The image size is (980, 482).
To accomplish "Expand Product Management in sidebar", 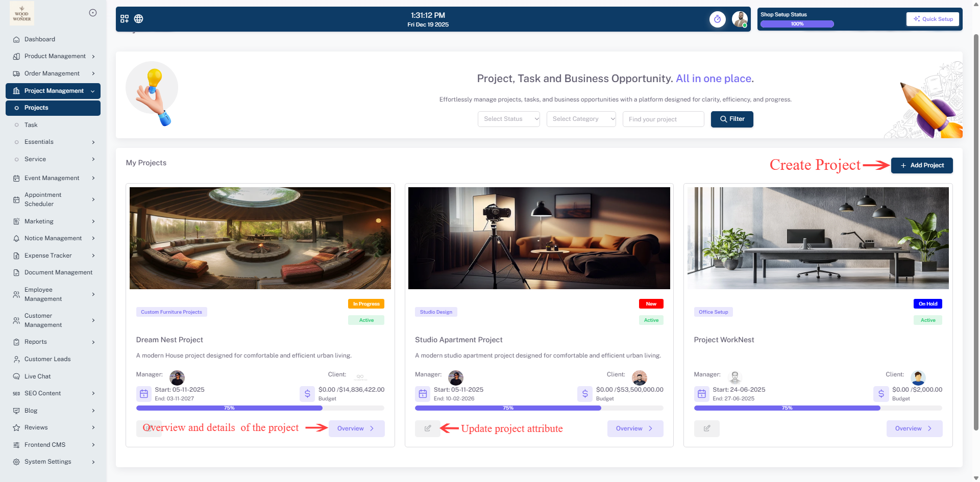I will pyautogui.click(x=55, y=56).
